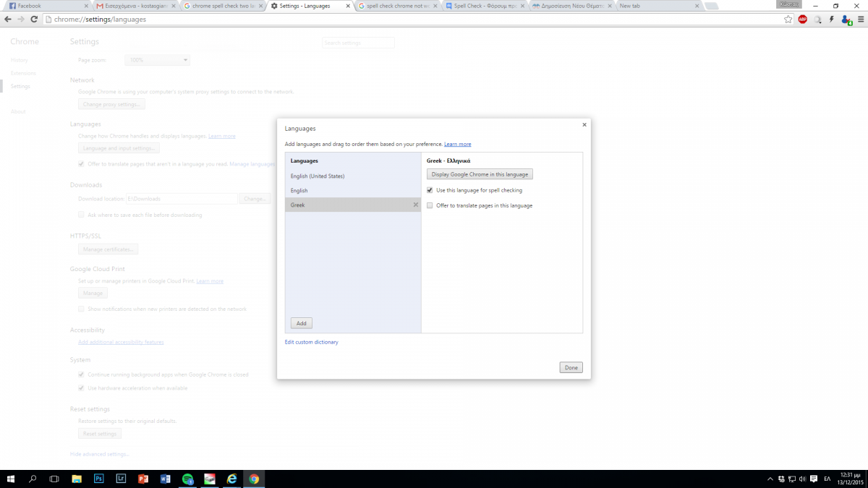Open Edit custom dictionary link
The height and width of the screenshot is (488, 868).
click(x=311, y=342)
